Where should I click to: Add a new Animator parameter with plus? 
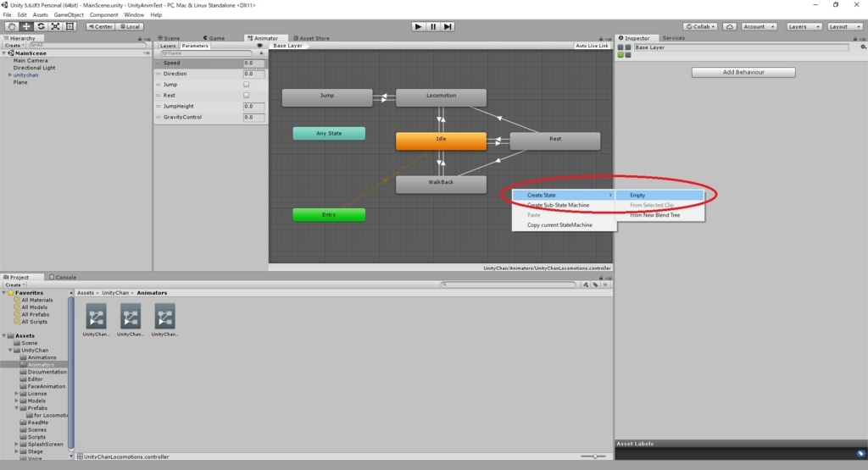point(261,53)
